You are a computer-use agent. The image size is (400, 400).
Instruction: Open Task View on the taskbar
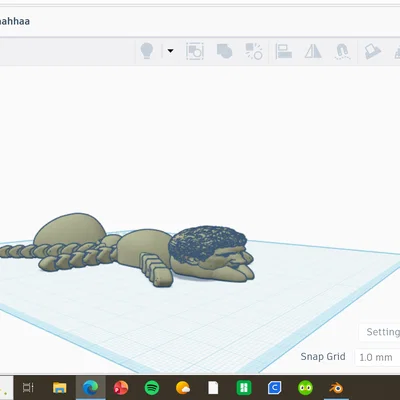pyautogui.click(x=28, y=388)
